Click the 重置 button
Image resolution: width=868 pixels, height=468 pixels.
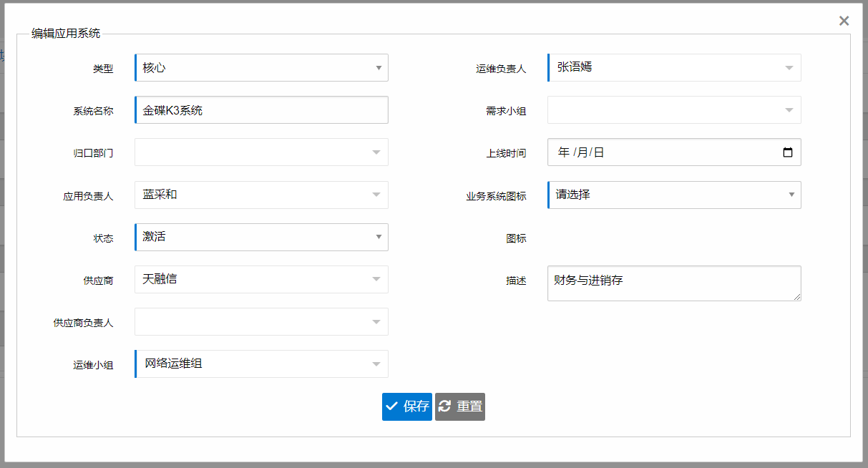[460, 406]
